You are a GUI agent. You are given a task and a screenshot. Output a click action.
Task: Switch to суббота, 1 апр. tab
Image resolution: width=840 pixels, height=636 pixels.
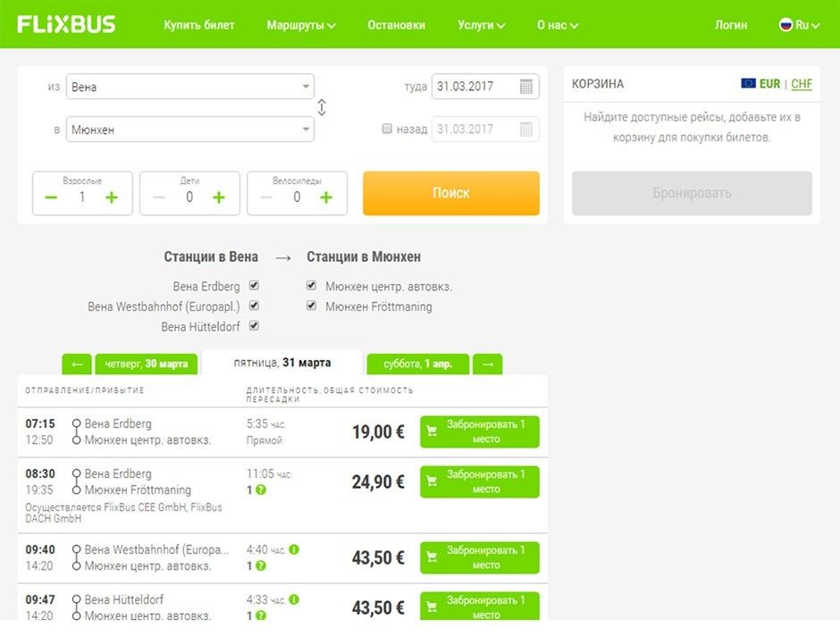(x=418, y=364)
